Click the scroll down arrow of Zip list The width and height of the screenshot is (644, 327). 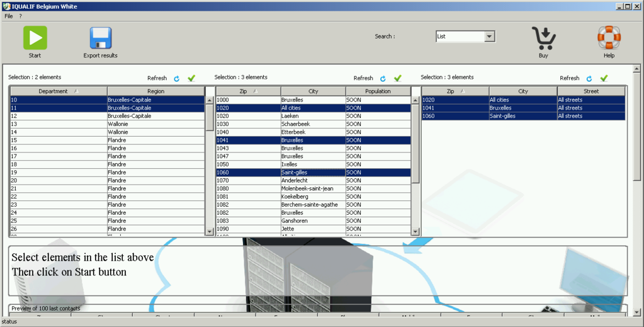415,232
